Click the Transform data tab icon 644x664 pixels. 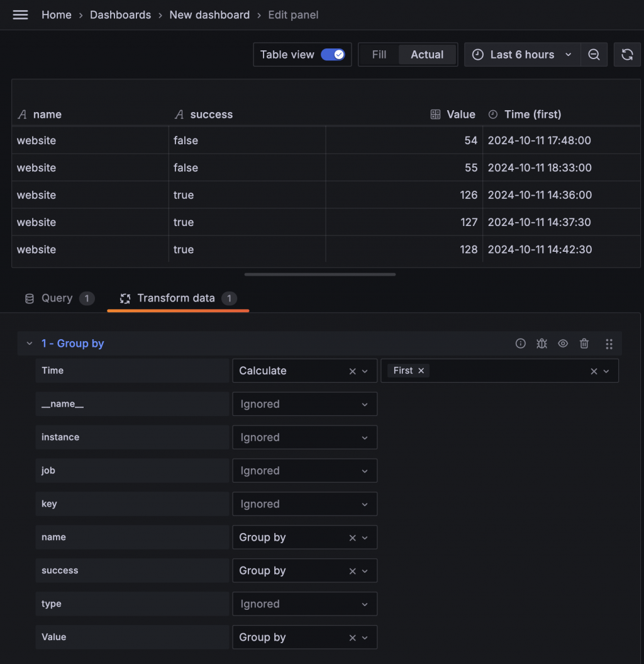125,298
